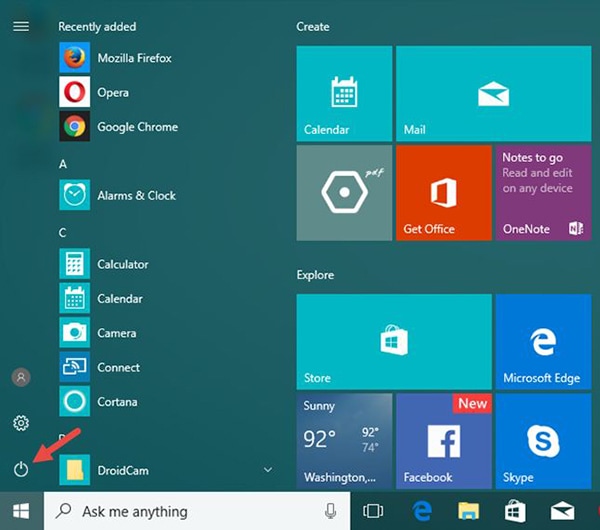Click the letter C group header
Viewport: 600px width, 530px height.
point(63,233)
